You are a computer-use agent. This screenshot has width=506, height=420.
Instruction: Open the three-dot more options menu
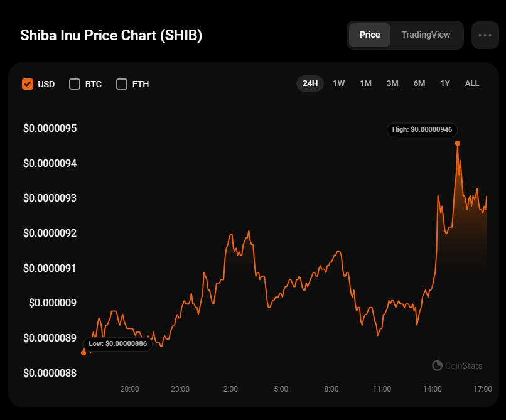(x=485, y=35)
